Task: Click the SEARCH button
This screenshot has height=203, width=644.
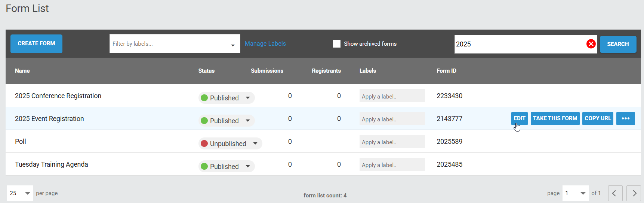Action: (x=618, y=44)
